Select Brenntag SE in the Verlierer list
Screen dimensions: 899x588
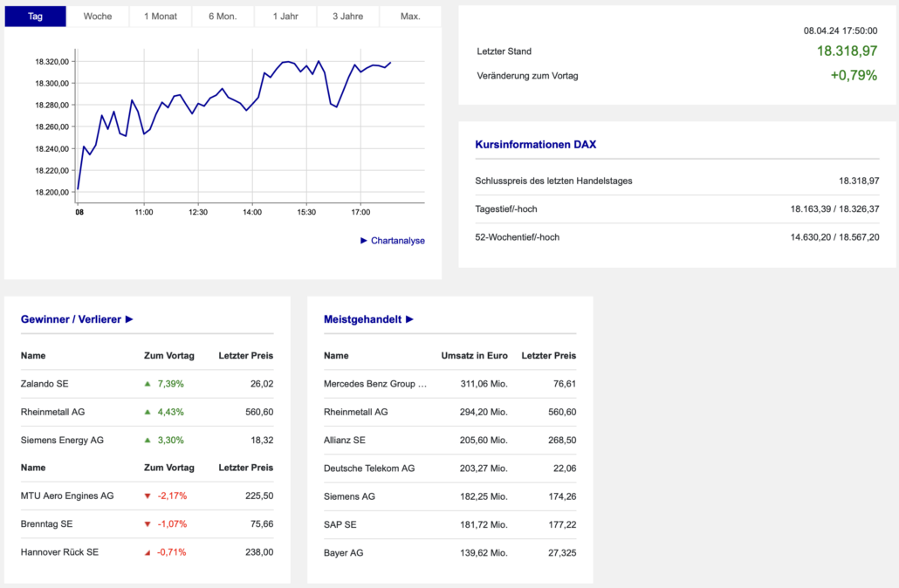click(46, 523)
